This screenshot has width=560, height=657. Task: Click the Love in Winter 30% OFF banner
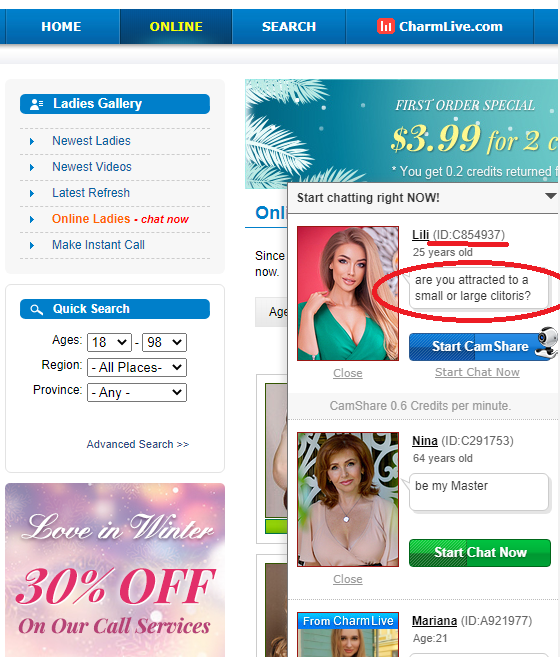click(115, 570)
